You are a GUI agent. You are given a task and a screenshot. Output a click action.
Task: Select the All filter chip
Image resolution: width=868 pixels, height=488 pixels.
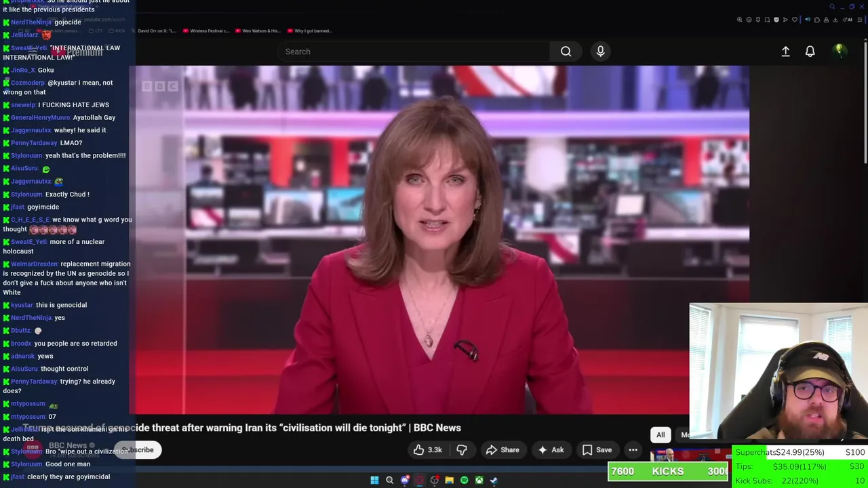pos(660,435)
